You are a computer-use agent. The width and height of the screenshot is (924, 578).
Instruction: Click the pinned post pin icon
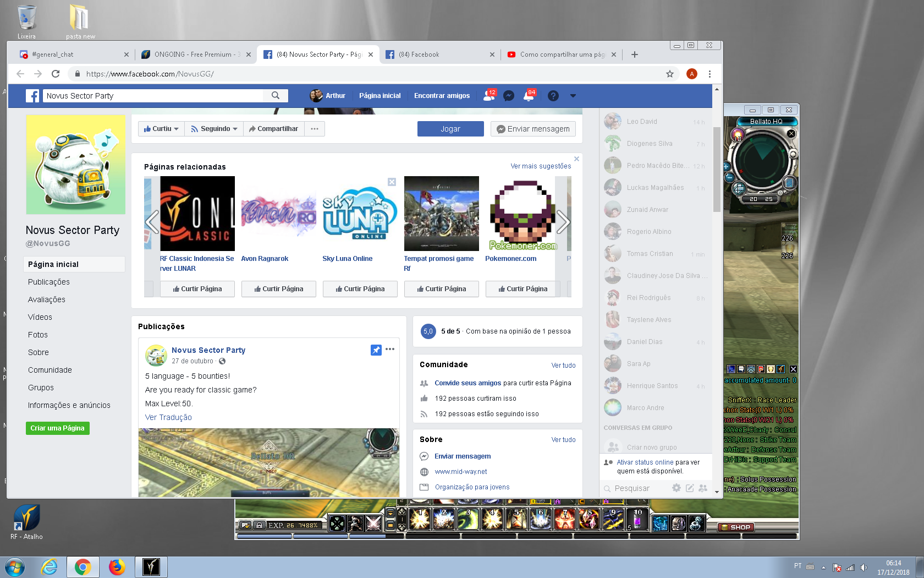tap(376, 350)
